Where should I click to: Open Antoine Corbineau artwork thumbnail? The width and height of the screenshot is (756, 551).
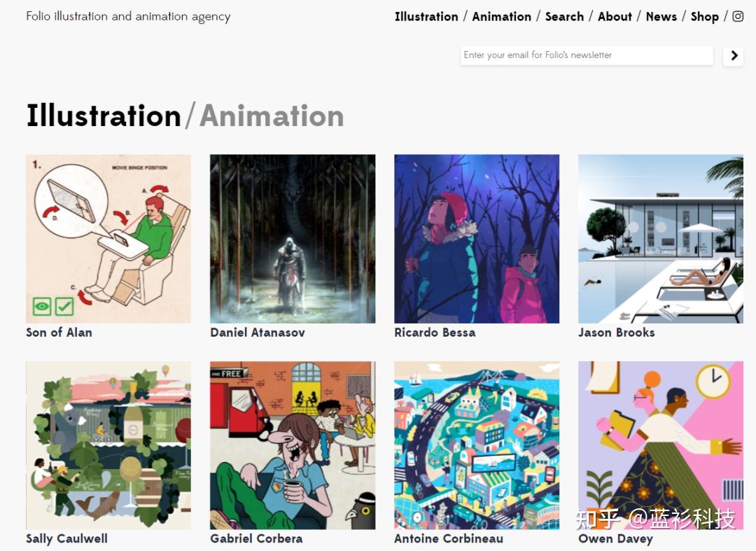click(x=477, y=445)
